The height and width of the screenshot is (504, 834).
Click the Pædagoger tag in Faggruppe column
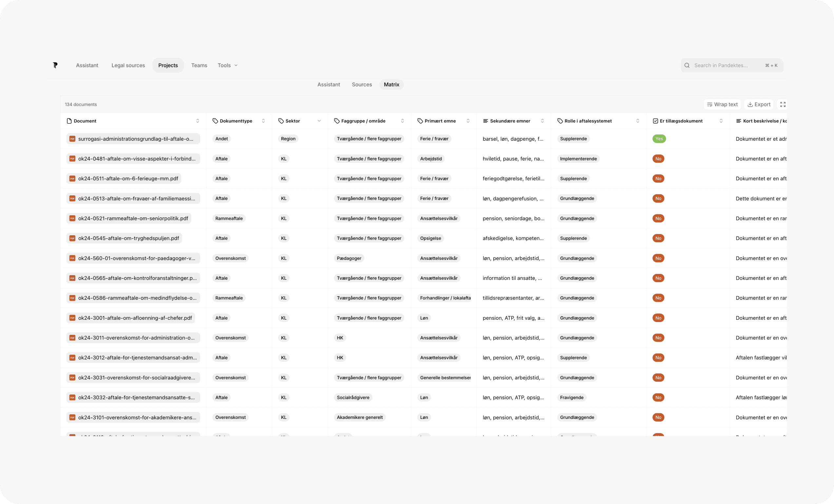(x=349, y=259)
